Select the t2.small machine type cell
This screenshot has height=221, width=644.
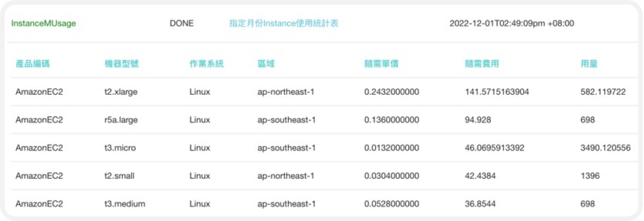[x=120, y=175]
